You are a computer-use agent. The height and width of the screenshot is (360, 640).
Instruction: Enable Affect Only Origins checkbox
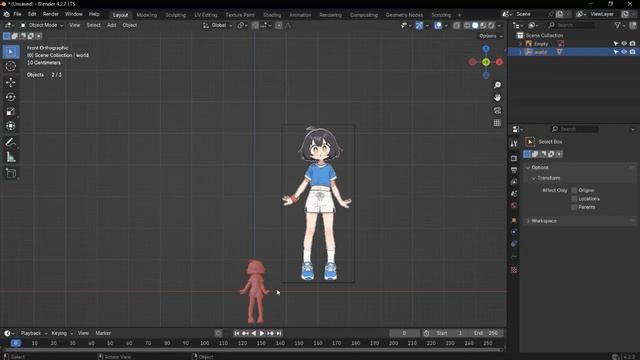pyautogui.click(x=574, y=190)
